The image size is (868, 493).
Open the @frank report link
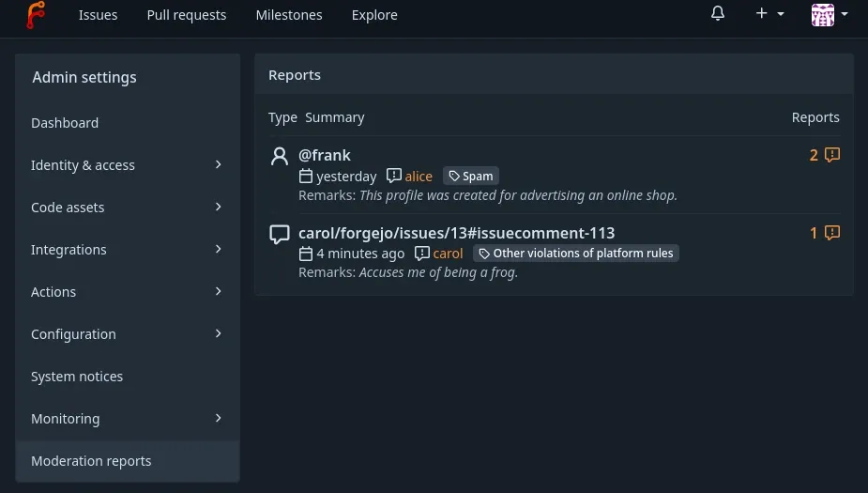(x=325, y=155)
